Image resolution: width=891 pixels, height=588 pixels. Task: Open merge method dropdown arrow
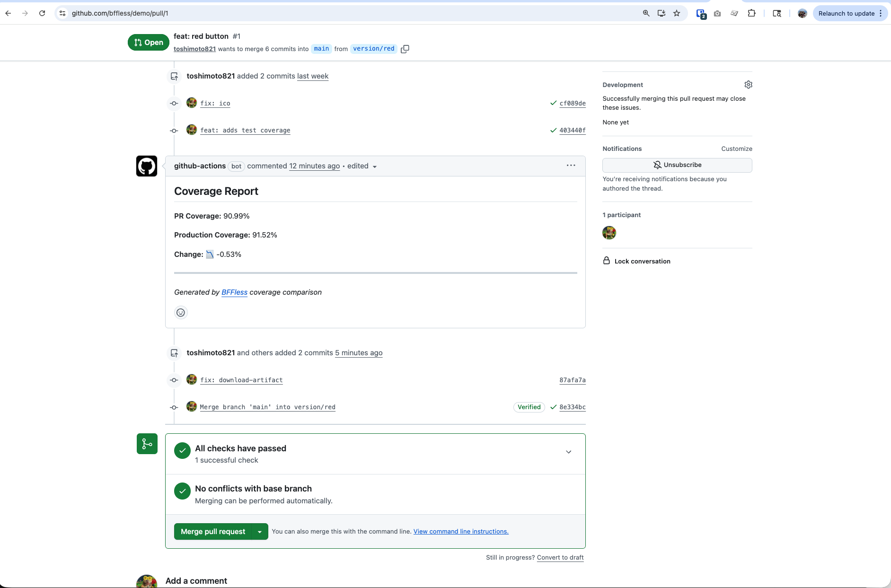pos(260,532)
